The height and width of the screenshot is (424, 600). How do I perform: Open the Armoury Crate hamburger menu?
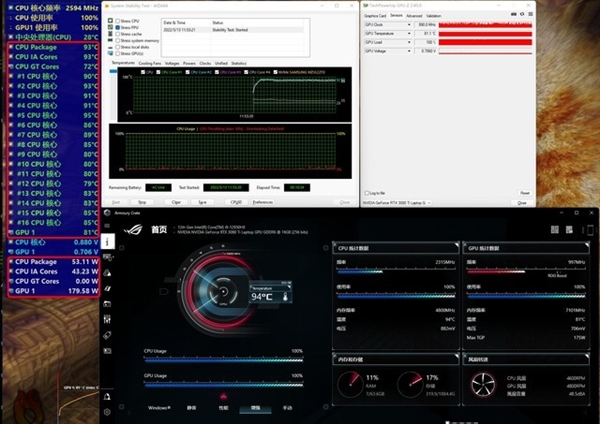[107, 226]
